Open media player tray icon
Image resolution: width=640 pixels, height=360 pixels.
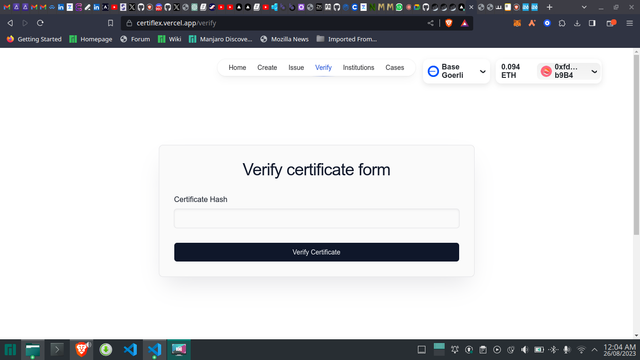click(497, 350)
